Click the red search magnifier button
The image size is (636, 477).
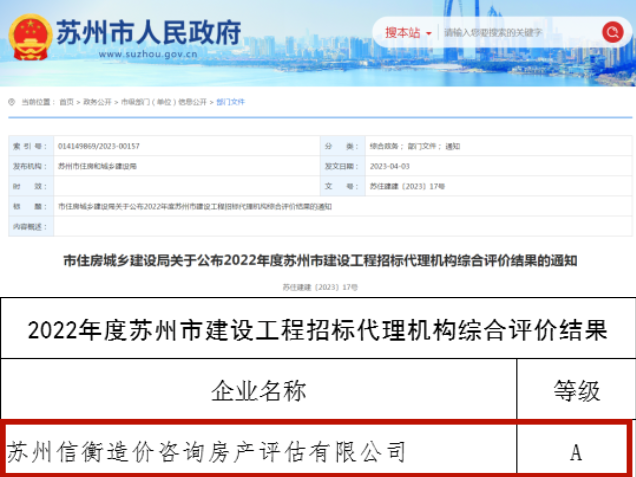(612, 32)
